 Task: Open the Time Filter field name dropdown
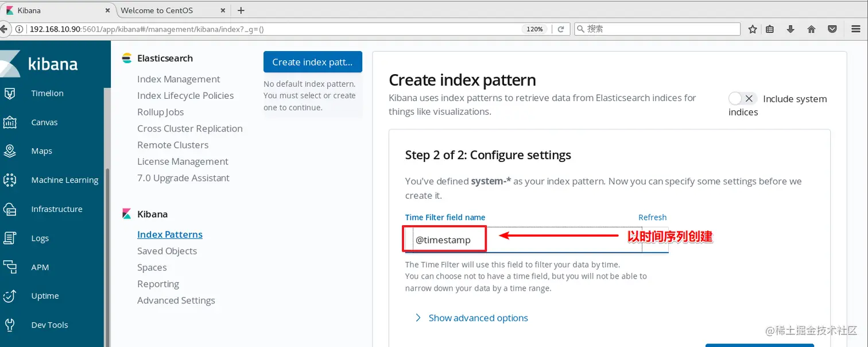537,240
